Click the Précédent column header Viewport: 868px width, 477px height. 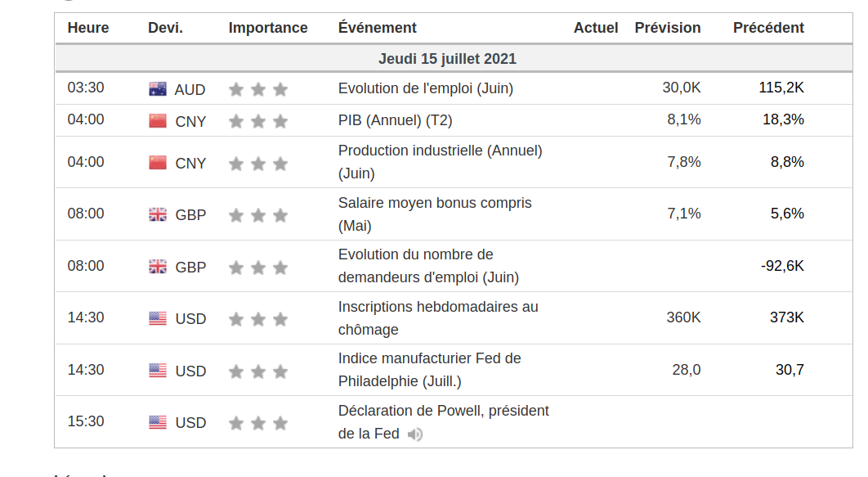coord(768,28)
